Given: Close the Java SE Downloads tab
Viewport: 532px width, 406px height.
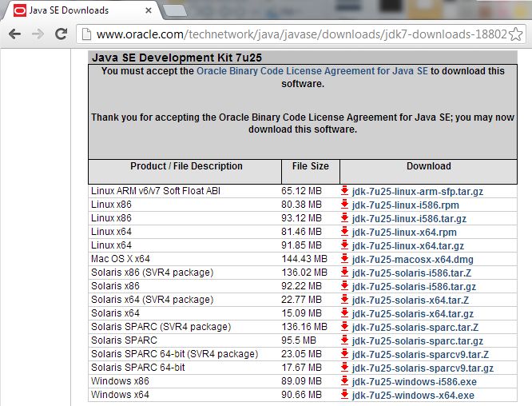Looking at the screenshot, I should click(149, 10).
